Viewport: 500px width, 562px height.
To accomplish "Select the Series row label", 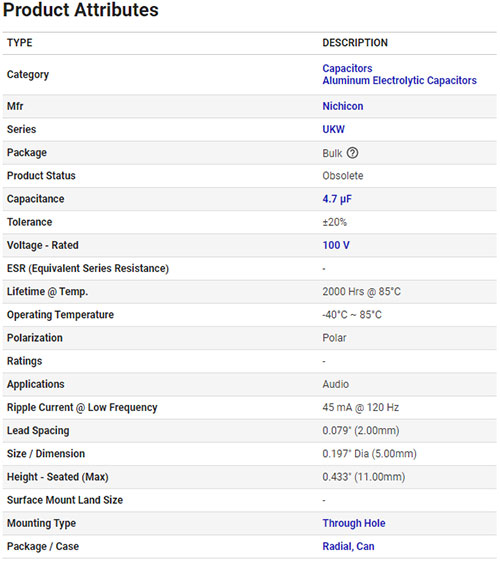I will (x=22, y=129).
